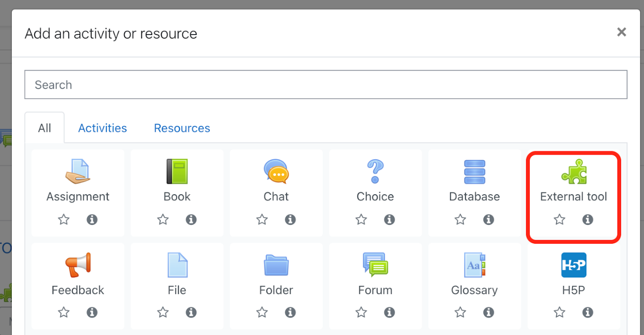
Task: Select the Assignment activity icon
Action: 77,171
